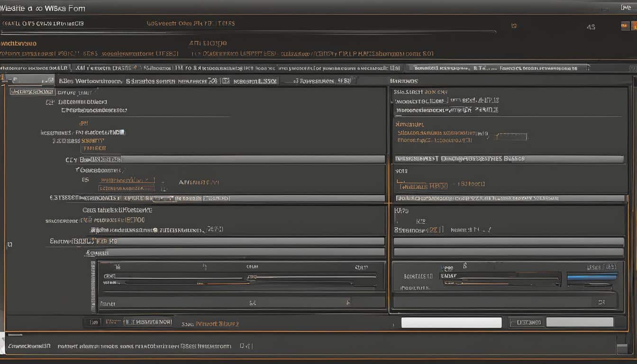Click the arrow icon in the left panel footer row
Screen dimensions: 637x364
[348, 302]
